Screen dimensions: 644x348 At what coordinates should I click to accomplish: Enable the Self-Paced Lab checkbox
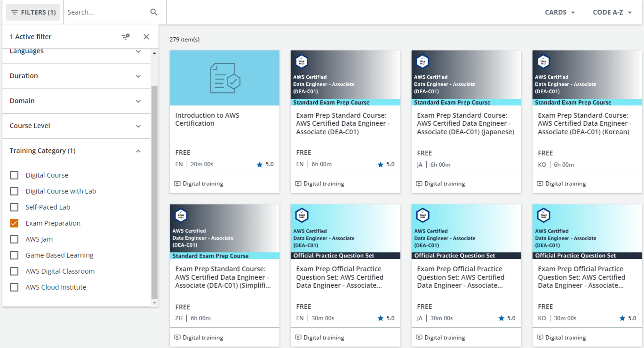pos(14,207)
